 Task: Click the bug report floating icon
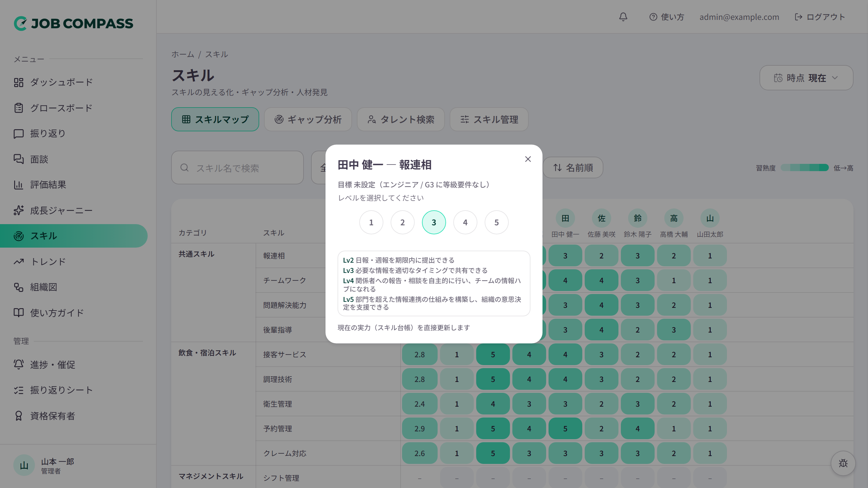tap(843, 463)
